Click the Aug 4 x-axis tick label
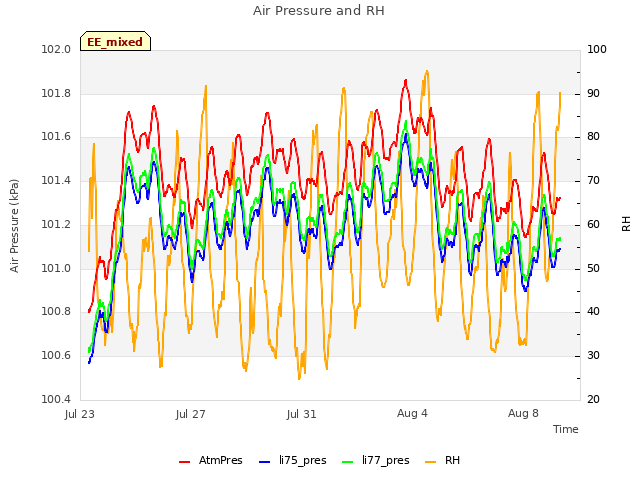 click(412, 413)
